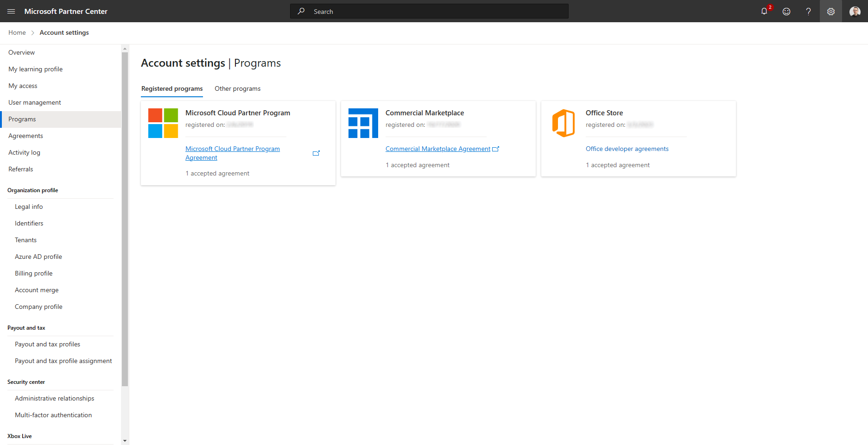The height and width of the screenshot is (445, 868).
Task: Click the search magnifier icon
Action: coord(301,11)
